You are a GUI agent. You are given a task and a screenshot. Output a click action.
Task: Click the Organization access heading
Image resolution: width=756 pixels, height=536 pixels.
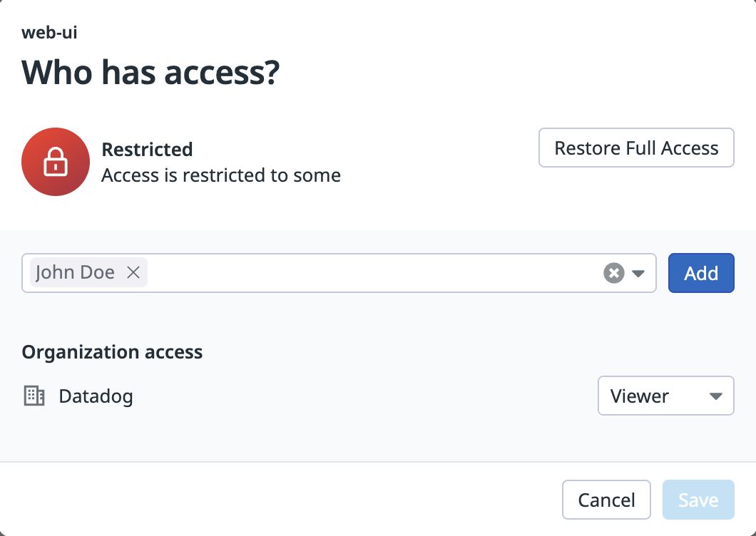click(112, 352)
